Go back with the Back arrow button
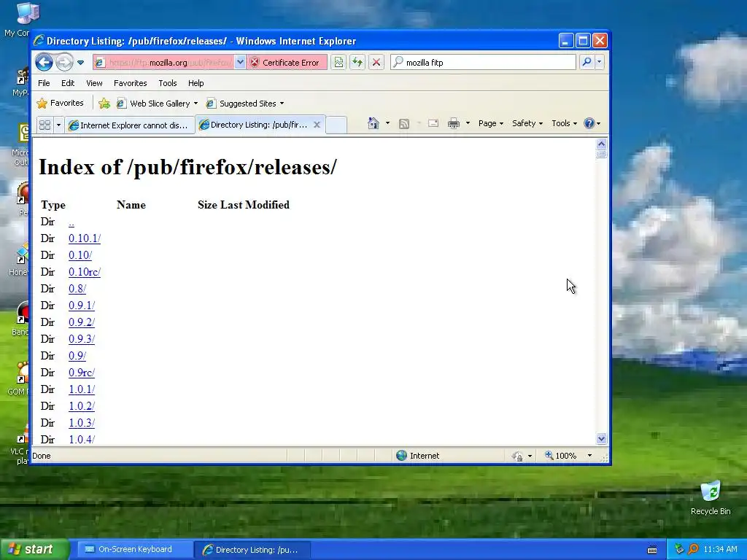The width and height of the screenshot is (747, 560). (x=44, y=63)
